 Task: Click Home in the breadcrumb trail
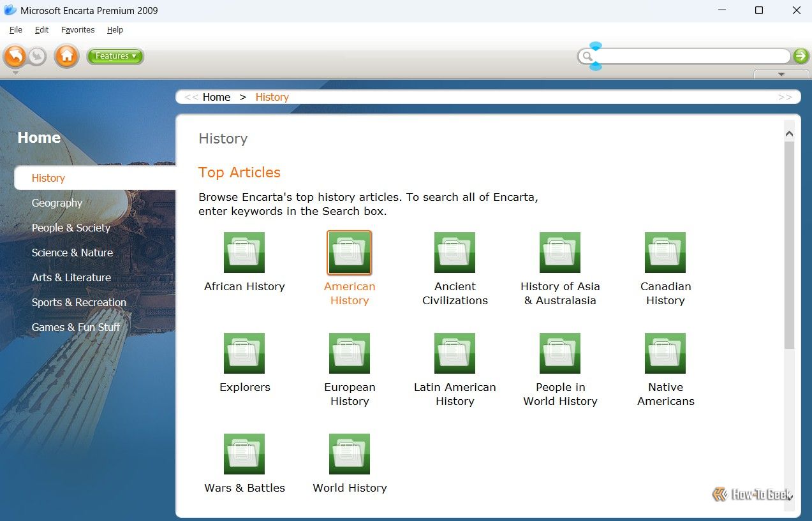[216, 97]
